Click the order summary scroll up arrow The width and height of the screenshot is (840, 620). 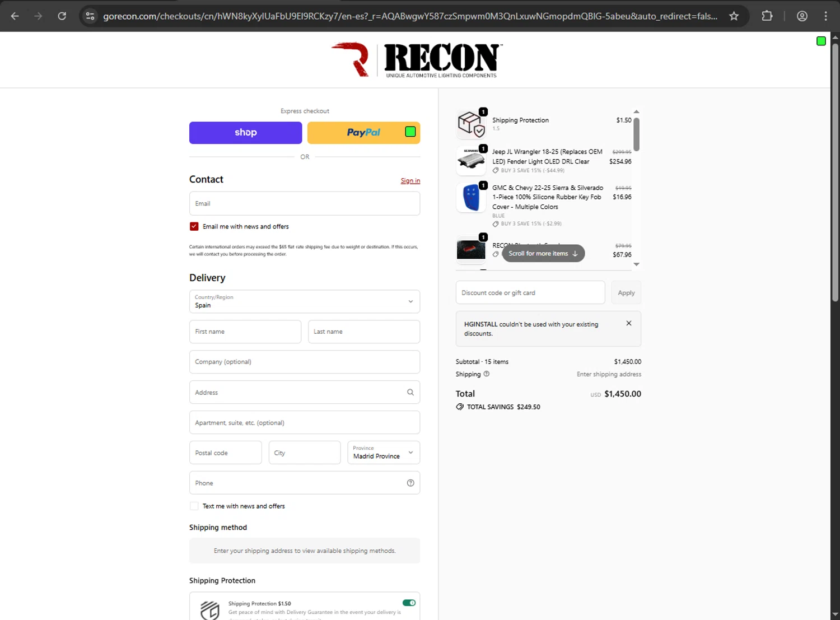(636, 111)
